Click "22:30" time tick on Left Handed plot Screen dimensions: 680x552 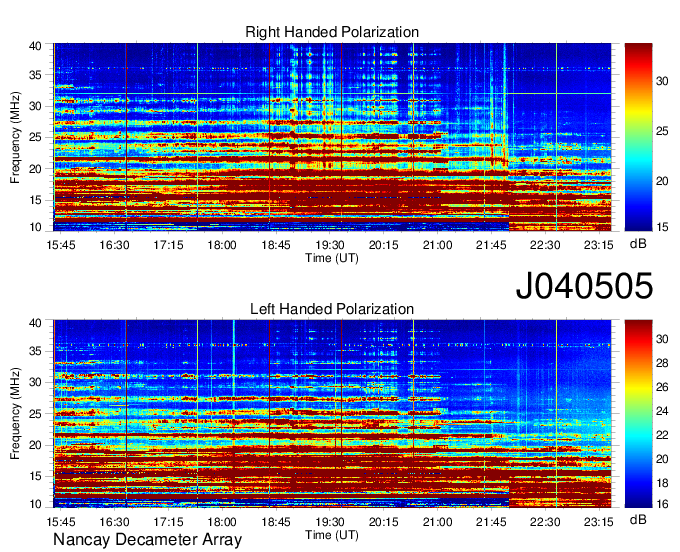pos(545,522)
